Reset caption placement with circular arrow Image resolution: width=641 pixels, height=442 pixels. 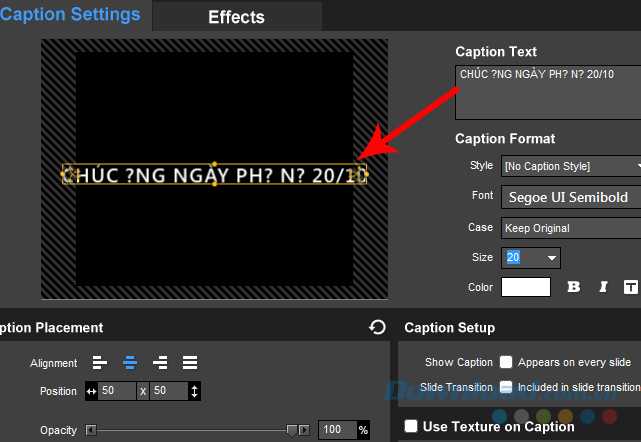pyautogui.click(x=377, y=327)
